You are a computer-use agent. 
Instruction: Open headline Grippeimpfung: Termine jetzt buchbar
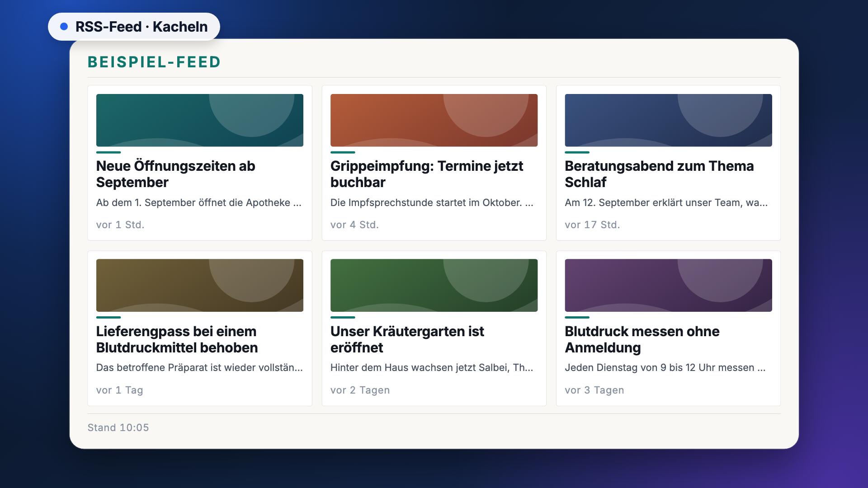click(x=427, y=174)
